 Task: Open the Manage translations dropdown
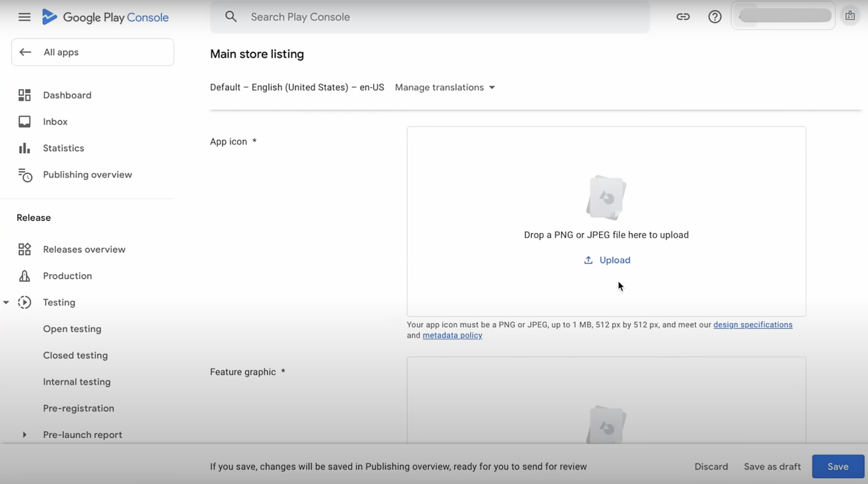[445, 87]
